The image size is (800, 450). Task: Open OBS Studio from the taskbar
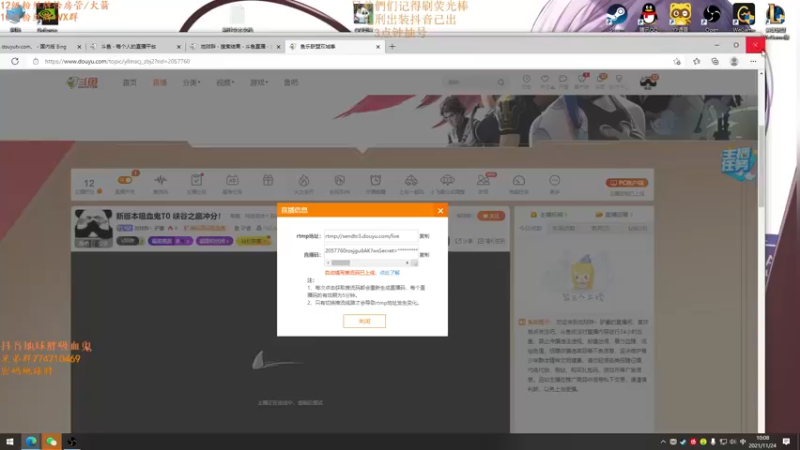[72, 441]
